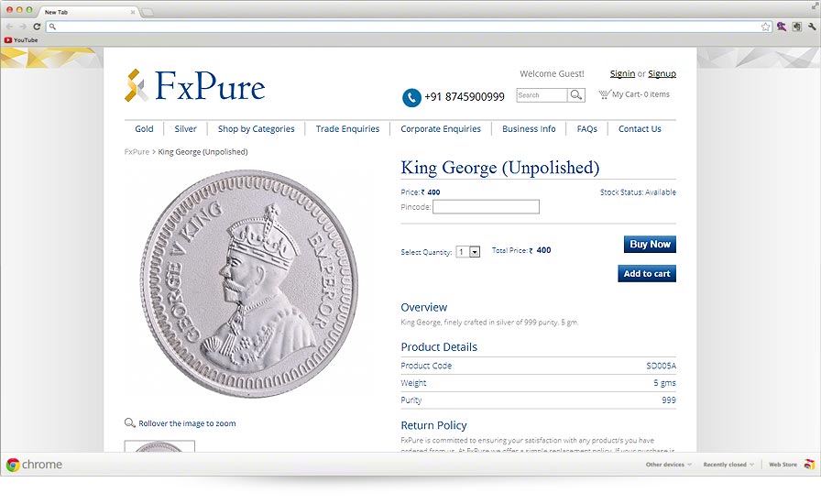Select the Trade Enquiries menu item
The image size is (821, 504).
pos(347,129)
